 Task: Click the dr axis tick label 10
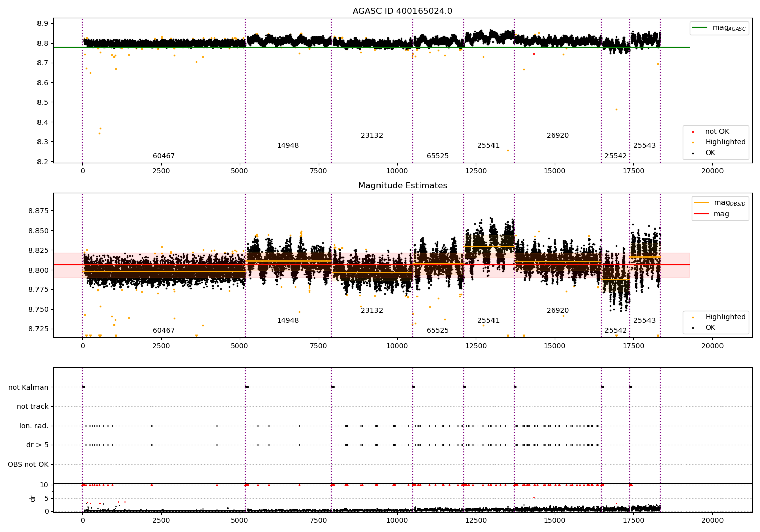click(44, 485)
